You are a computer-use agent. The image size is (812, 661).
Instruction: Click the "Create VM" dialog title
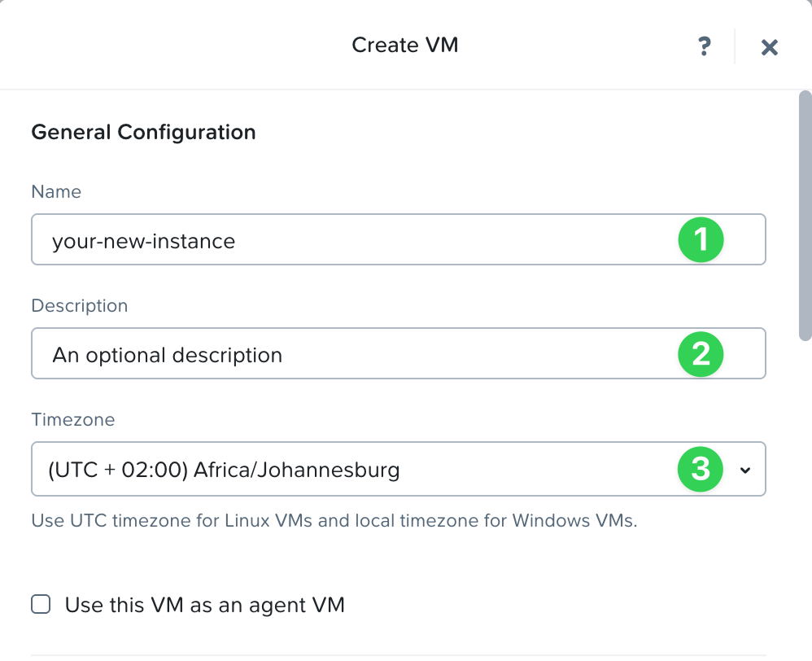point(404,45)
